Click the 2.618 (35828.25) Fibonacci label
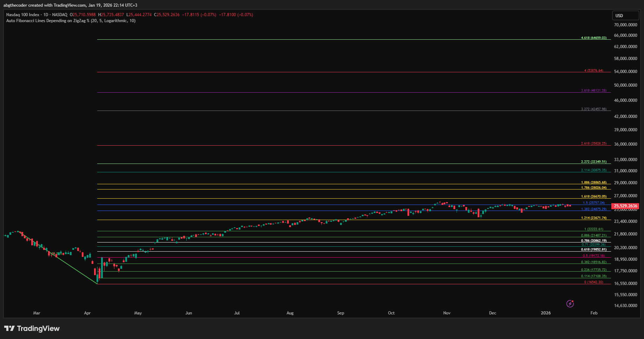 pos(593,144)
